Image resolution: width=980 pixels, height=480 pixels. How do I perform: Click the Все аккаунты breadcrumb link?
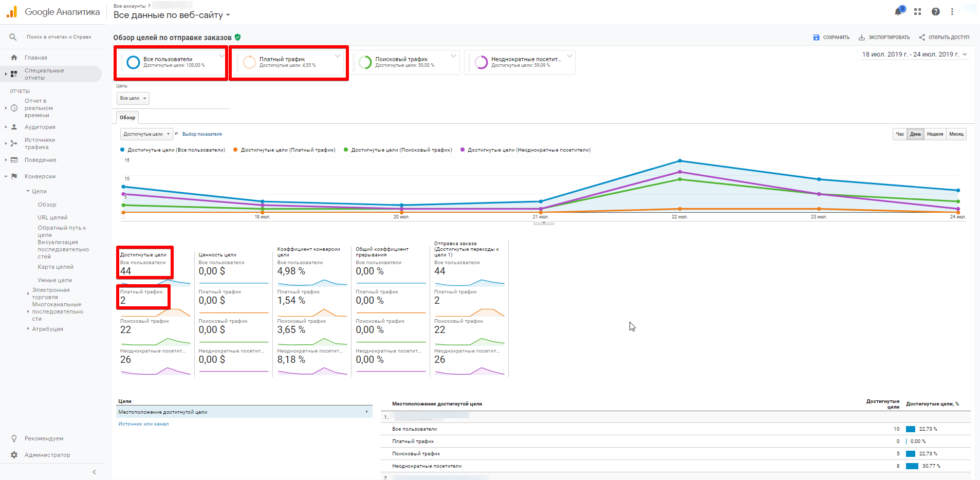click(x=130, y=6)
